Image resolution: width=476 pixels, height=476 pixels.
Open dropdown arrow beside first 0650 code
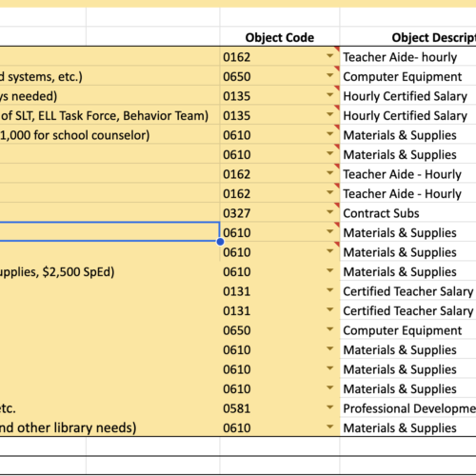coord(329,75)
